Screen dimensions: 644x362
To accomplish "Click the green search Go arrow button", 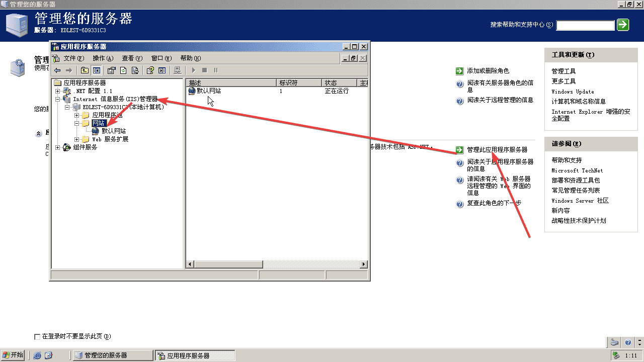I will coord(623,25).
